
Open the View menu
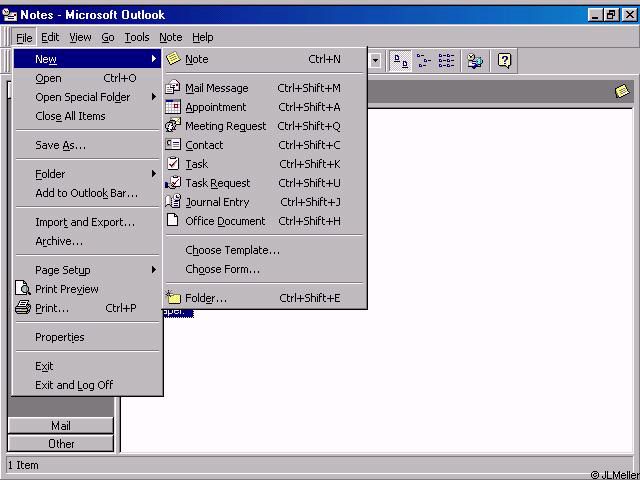coord(80,38)
